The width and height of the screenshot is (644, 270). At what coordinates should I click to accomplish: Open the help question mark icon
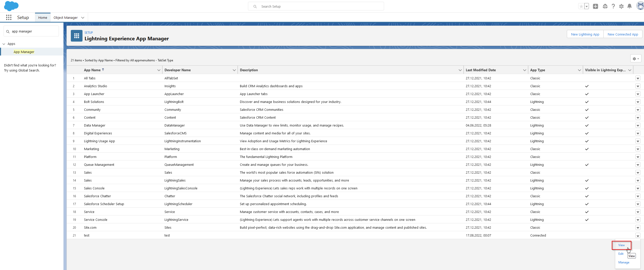(x=613, y=6)
